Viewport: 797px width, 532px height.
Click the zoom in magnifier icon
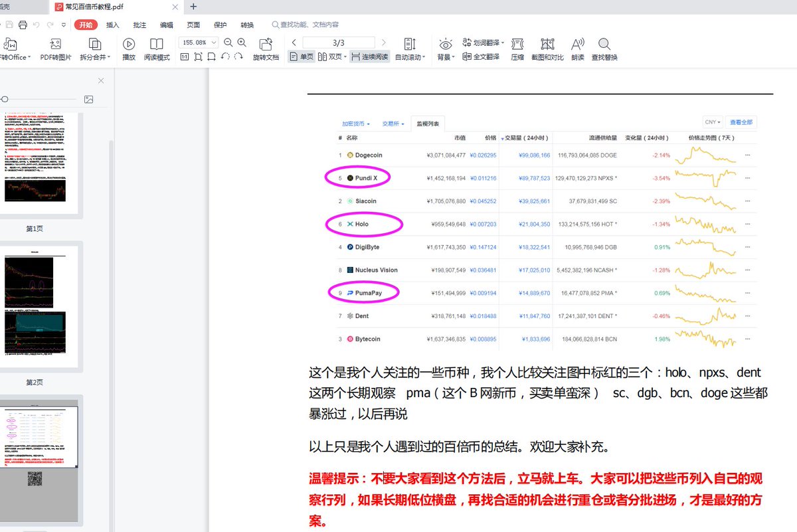point(242,42)
